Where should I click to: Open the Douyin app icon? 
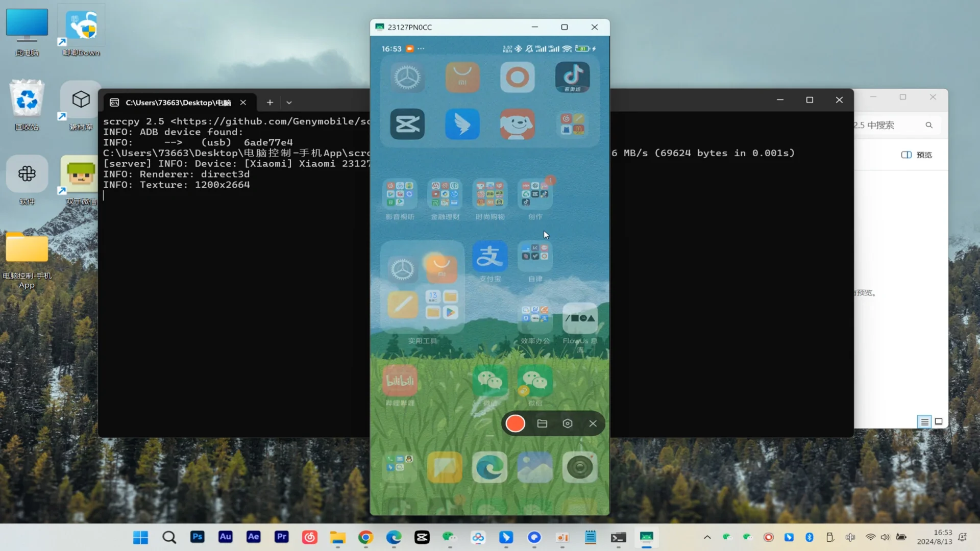572,77
